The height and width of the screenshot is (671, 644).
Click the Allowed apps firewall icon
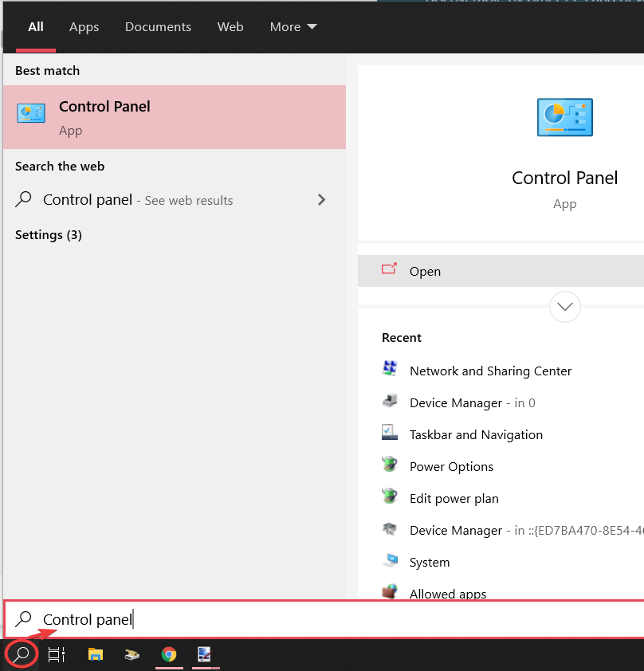coord(390,591)
